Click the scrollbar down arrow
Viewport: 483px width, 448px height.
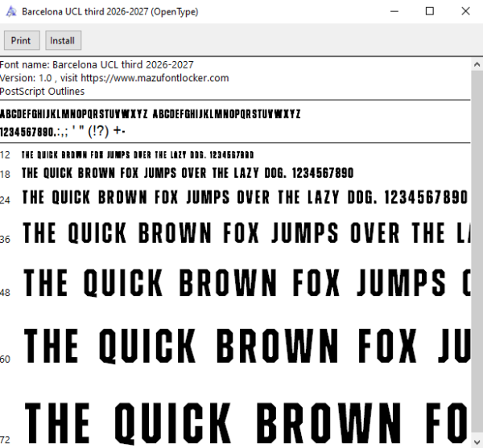tap(477, 442)
